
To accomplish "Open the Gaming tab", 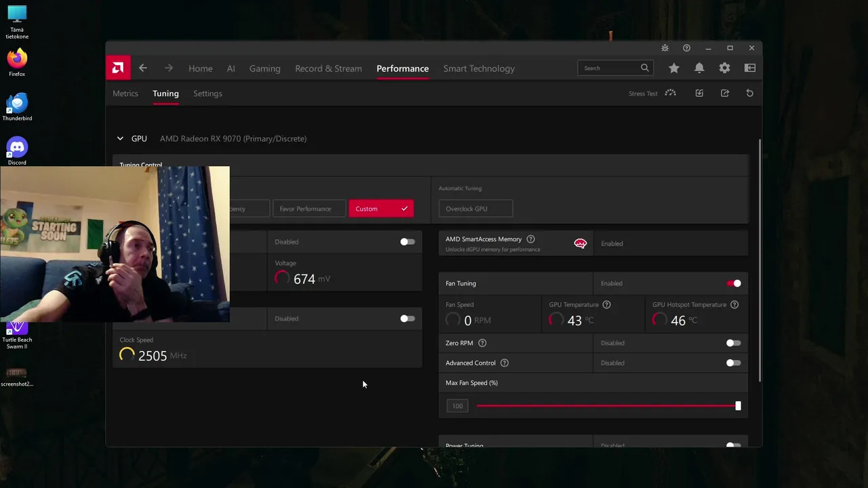I will point(264,68).
